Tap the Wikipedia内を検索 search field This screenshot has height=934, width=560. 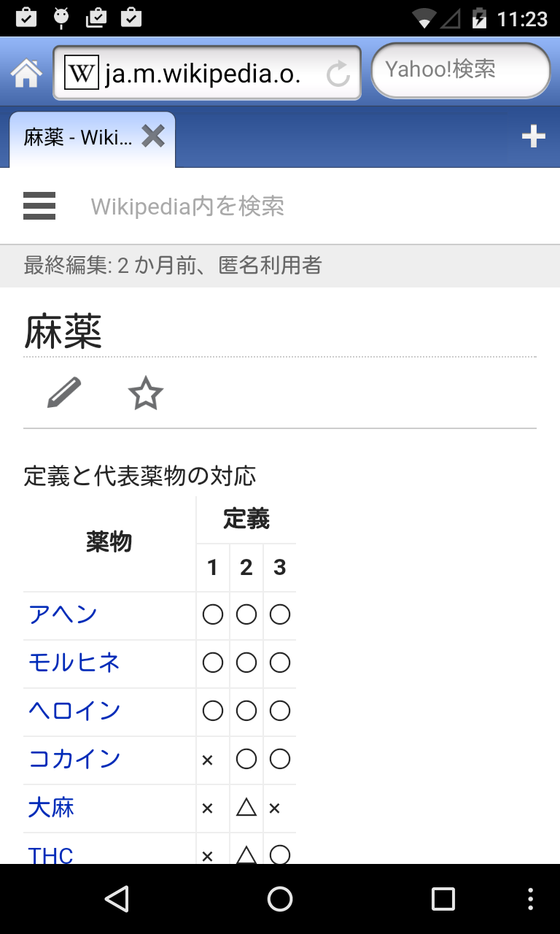292,207
